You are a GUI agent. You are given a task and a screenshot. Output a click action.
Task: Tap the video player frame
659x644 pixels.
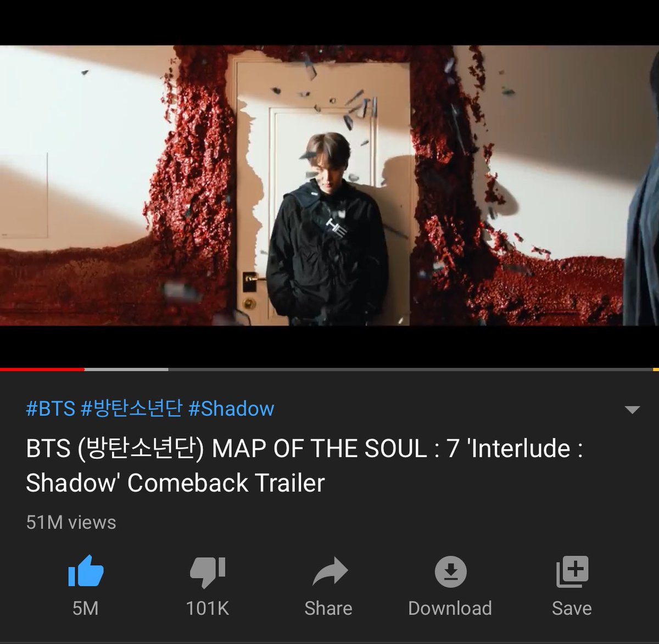point(329,186)
